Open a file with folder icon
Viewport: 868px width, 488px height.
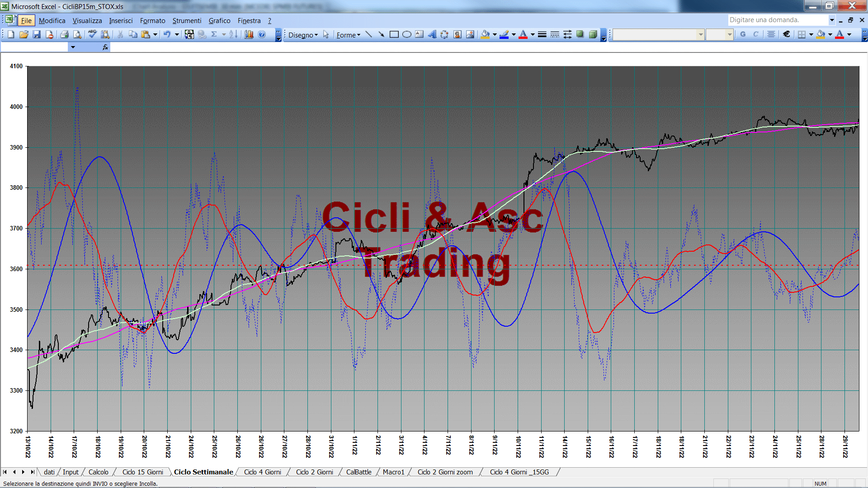click(x=24, y=34)
